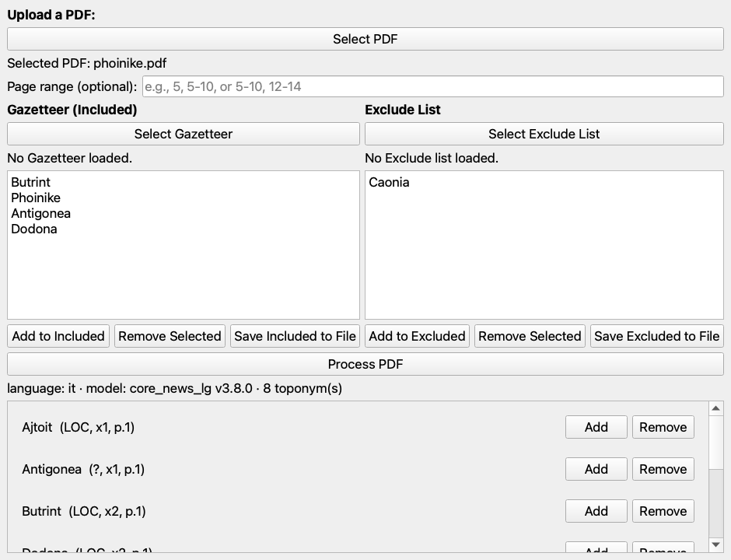Click the Ajtoit (LOC, x1, p.1) entry
Viewport: 731px width, 560px height.
click(79, 427)
